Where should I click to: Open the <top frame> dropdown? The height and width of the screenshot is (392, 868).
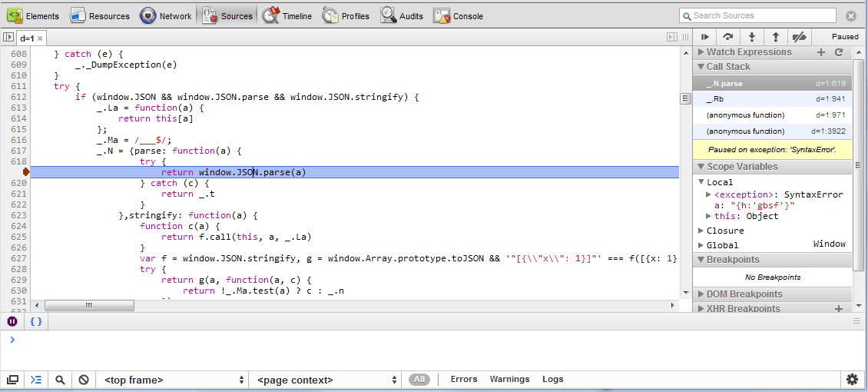174,380
